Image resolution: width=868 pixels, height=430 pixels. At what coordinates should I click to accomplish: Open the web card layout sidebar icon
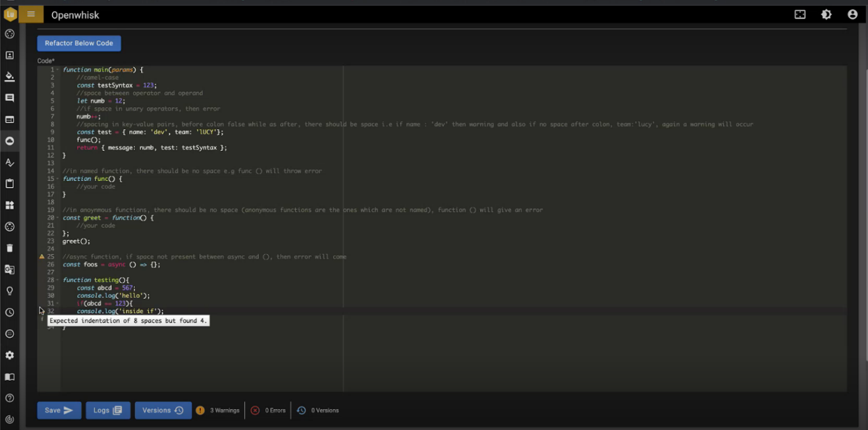[x=10, y=119]
